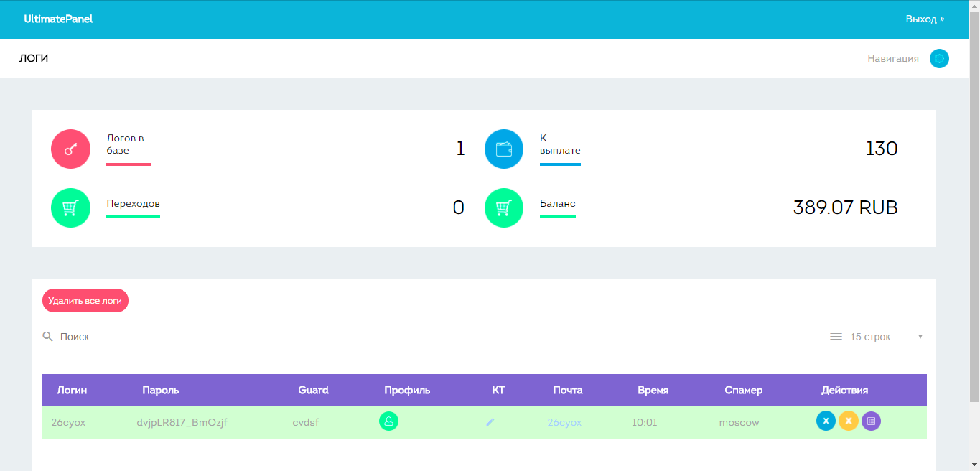Click the Выход » logout link
The image size is (980, 471).
tap(925, 19)
